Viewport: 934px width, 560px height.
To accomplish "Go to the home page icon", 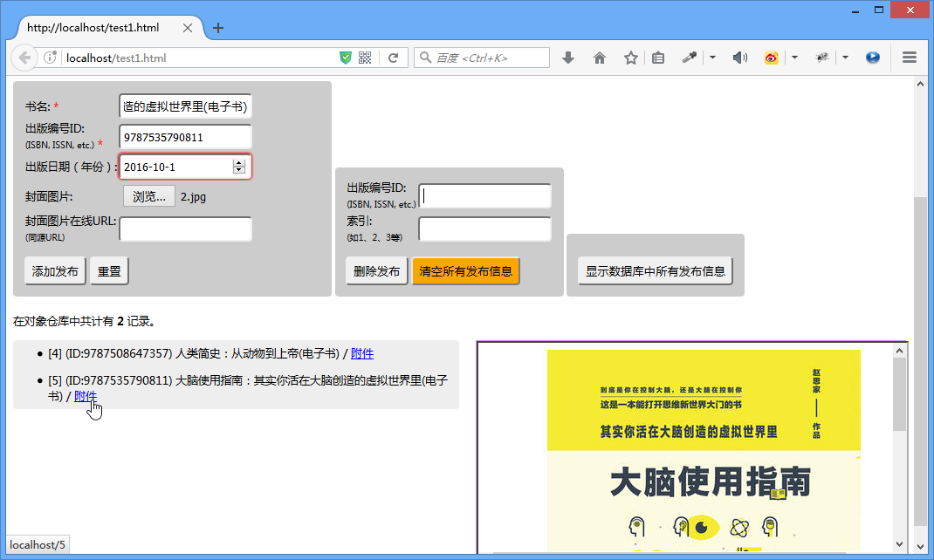I will click(x=600, y=58).
